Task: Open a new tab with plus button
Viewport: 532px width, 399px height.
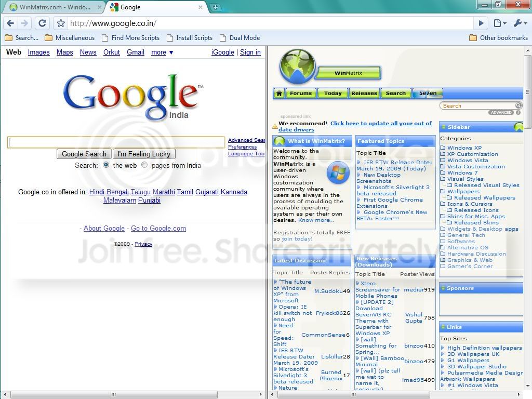Action: (215, 7)
